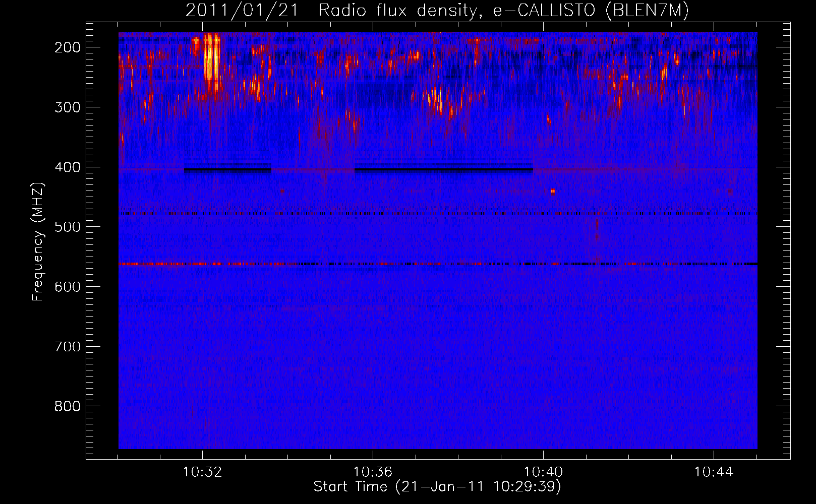Image resolution: width=816 pixels, height=504 pixels.
Task: Click the 500 frequency tick label
Action: coord(68,227)
